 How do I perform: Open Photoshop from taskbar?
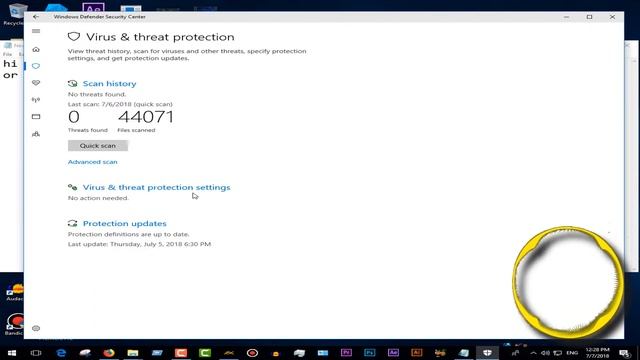coord(370,353)
